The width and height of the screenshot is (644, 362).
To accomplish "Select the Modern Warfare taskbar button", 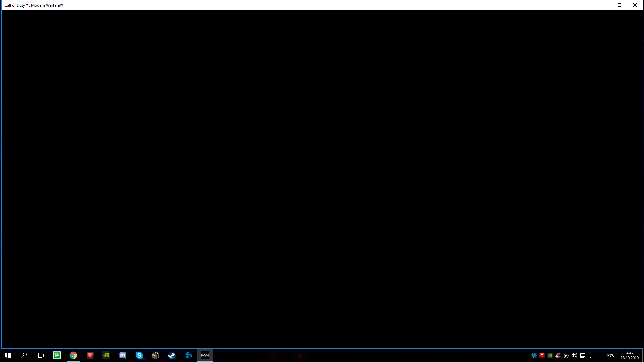I will (x=205, y=355).
